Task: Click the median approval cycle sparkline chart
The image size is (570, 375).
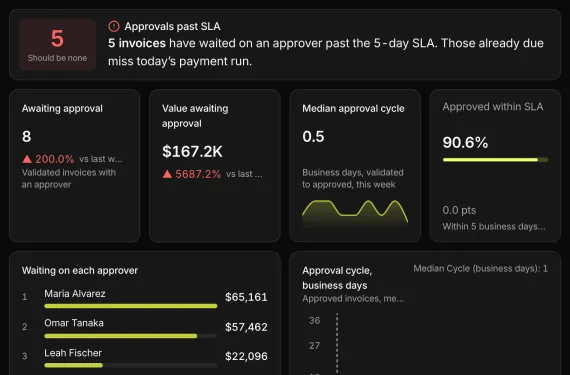Action: tap(355, 213)
